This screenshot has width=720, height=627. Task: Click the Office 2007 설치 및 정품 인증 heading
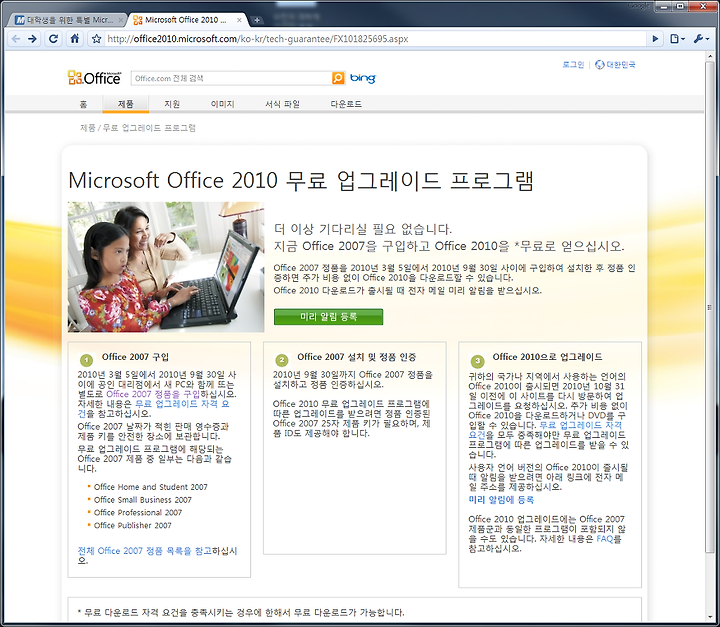click(x=357, y=357)
